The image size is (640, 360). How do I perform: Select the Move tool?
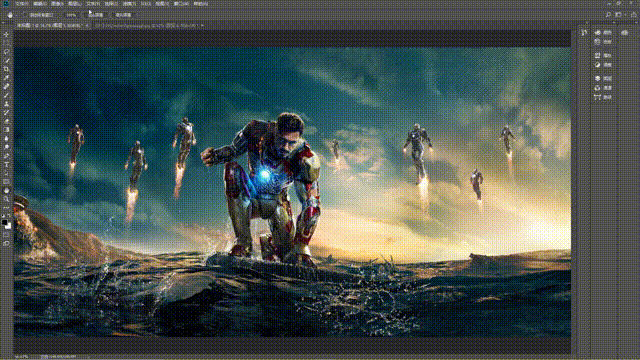pos(6,35)
